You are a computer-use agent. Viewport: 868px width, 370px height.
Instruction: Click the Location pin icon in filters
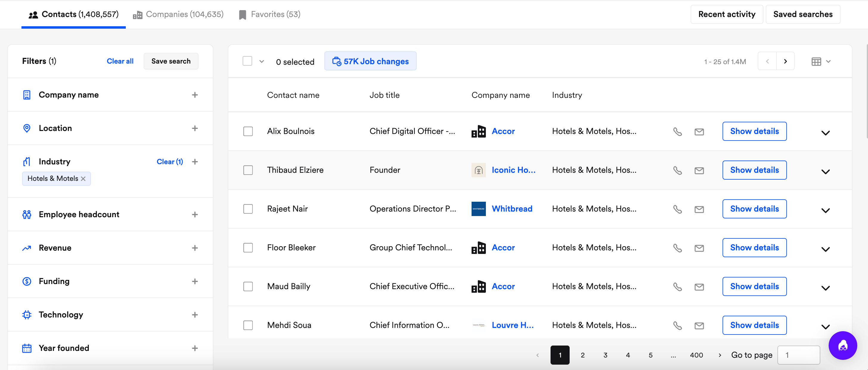(27, 128)
